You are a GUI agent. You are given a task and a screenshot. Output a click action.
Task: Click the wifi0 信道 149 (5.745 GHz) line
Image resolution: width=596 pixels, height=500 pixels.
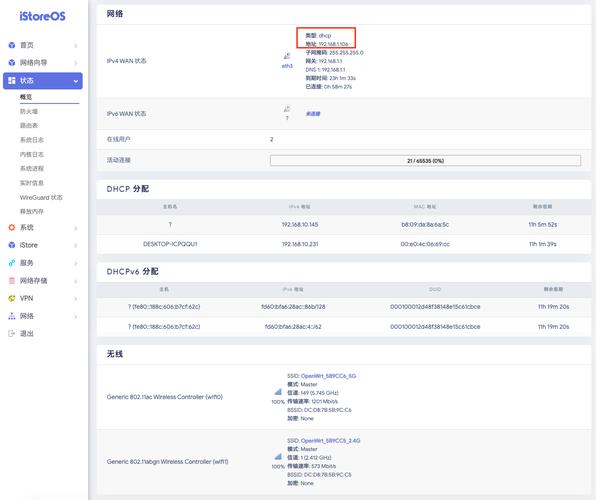coord(313,393)
